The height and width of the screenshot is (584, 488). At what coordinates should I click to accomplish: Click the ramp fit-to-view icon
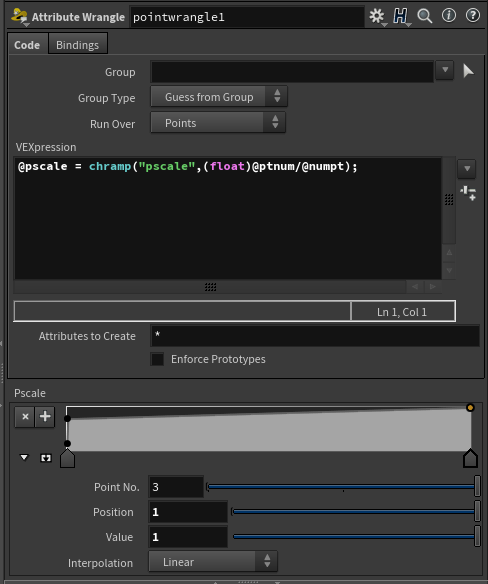click(46, 458)
